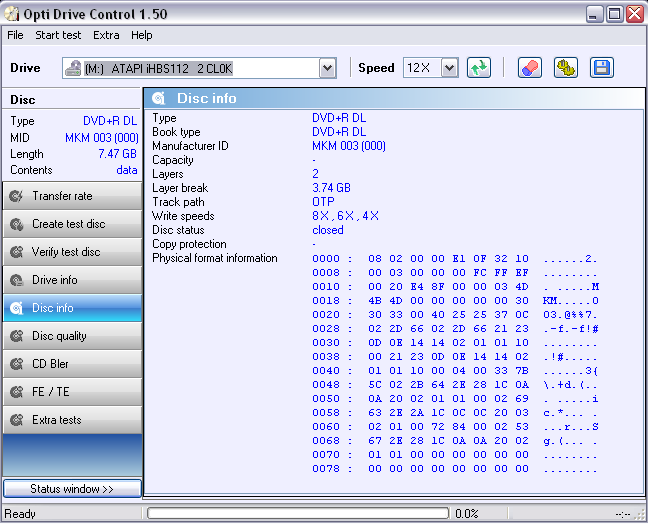
Task: Click the 12X speed value field
Action: 422,68
